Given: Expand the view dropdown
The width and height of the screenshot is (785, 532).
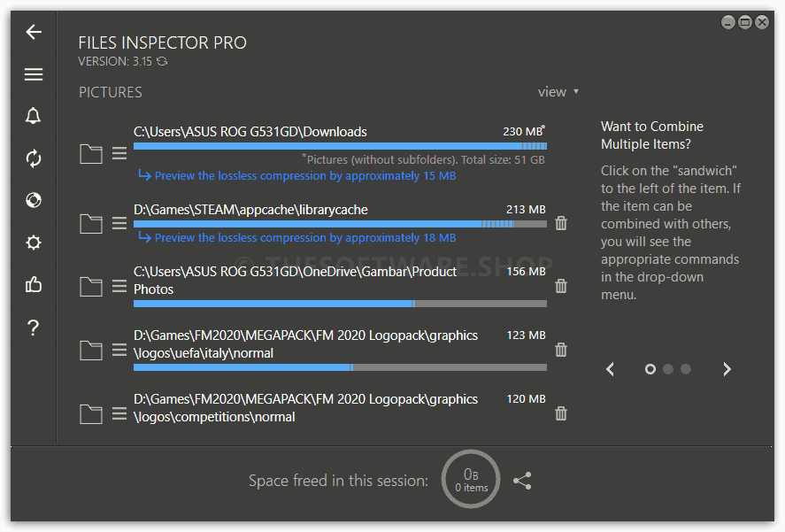Looking at the screenshot, I should [x=558, y=92].
